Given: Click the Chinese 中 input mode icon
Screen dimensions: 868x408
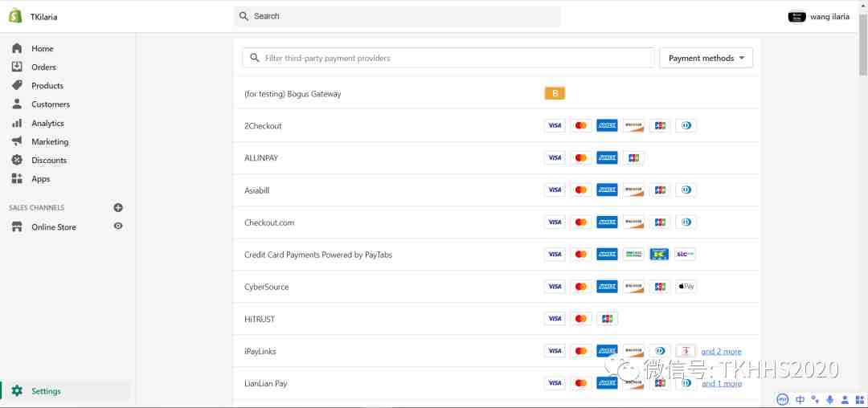Looking at the screenshot, I should tap(800, 399).
